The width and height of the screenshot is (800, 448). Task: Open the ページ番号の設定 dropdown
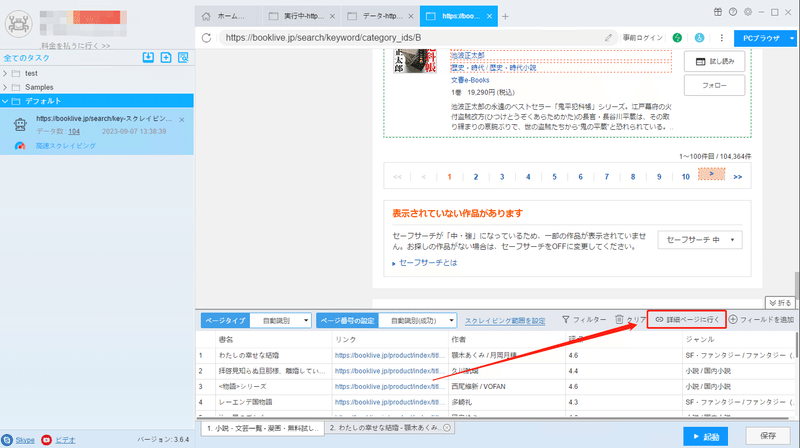pos(418,320)
